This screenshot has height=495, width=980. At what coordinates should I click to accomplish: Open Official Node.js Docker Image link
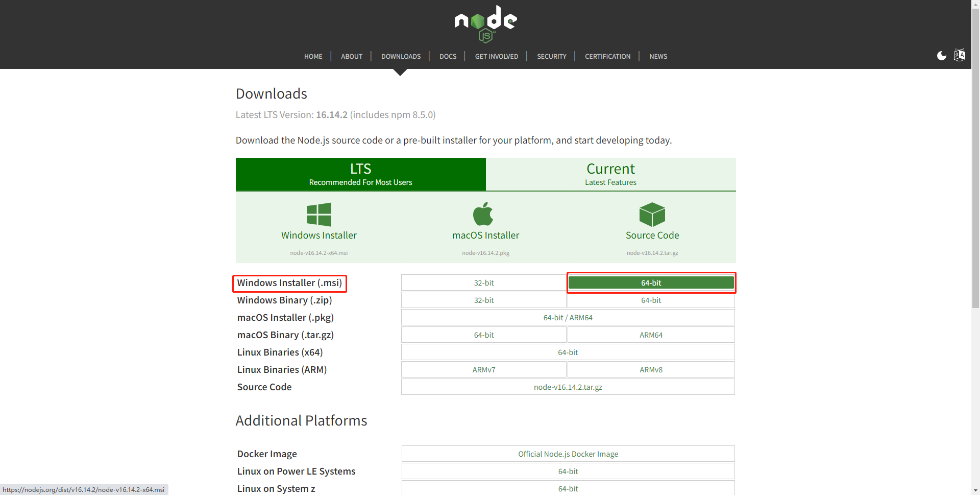(x=568, y=454)
